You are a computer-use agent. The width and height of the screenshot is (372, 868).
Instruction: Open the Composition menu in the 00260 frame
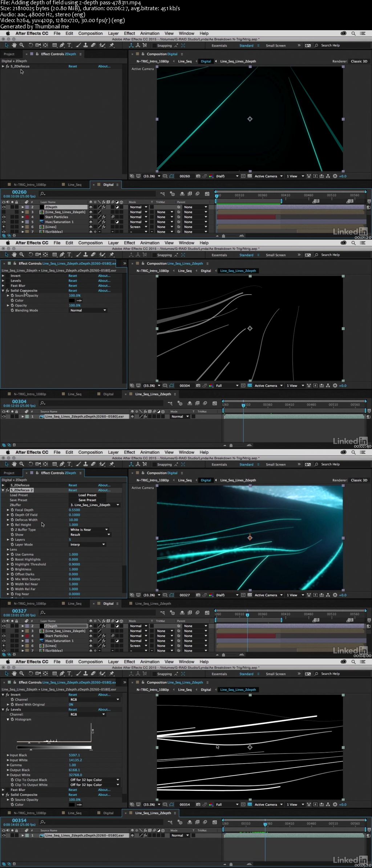pos(90,33)
